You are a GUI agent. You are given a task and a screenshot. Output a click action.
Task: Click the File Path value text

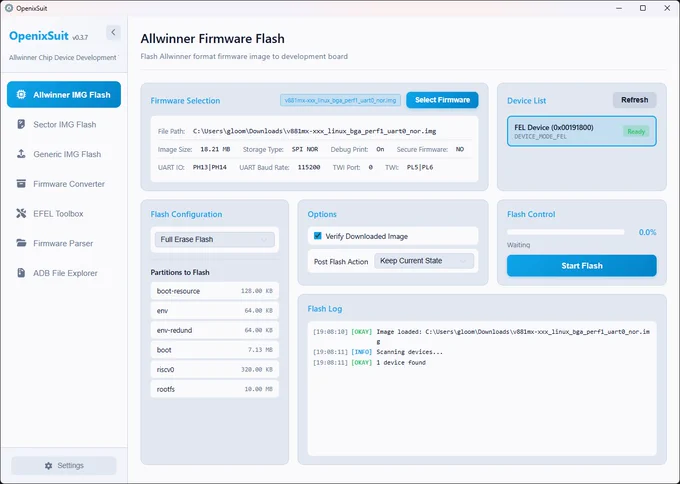click(314, 131)
